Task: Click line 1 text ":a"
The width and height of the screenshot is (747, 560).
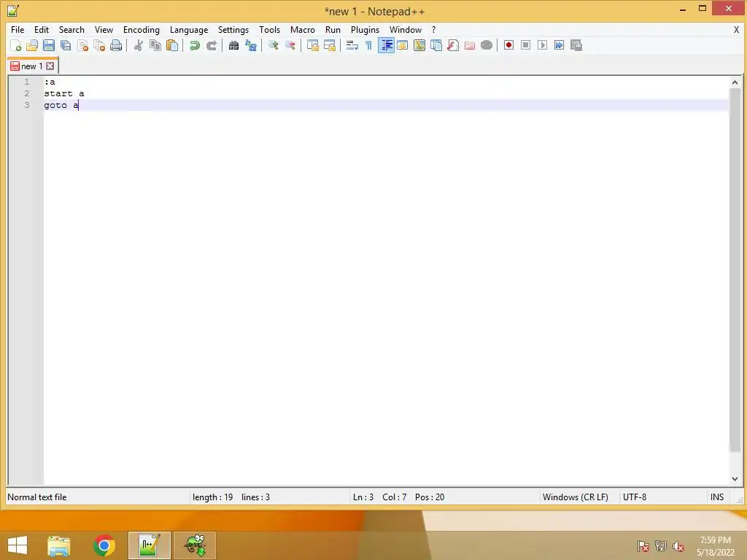Action: click(x=50, y=82)
